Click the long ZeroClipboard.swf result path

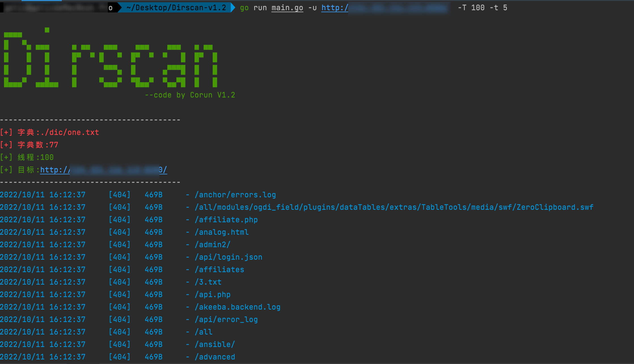click(394, 207)
